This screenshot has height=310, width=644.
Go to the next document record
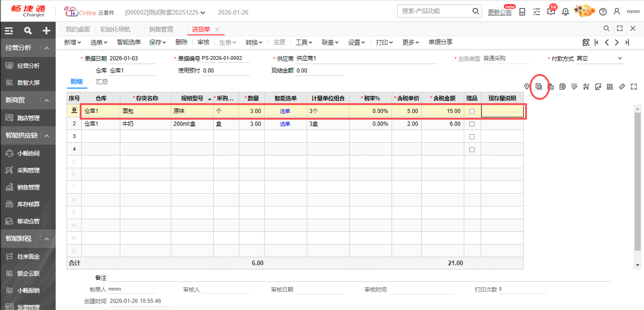point(617,42)
